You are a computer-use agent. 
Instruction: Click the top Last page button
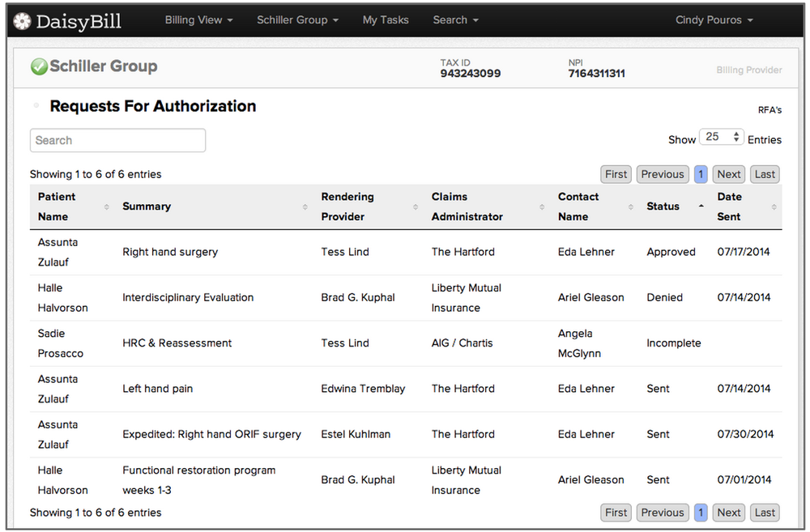[x=765, y=174]
